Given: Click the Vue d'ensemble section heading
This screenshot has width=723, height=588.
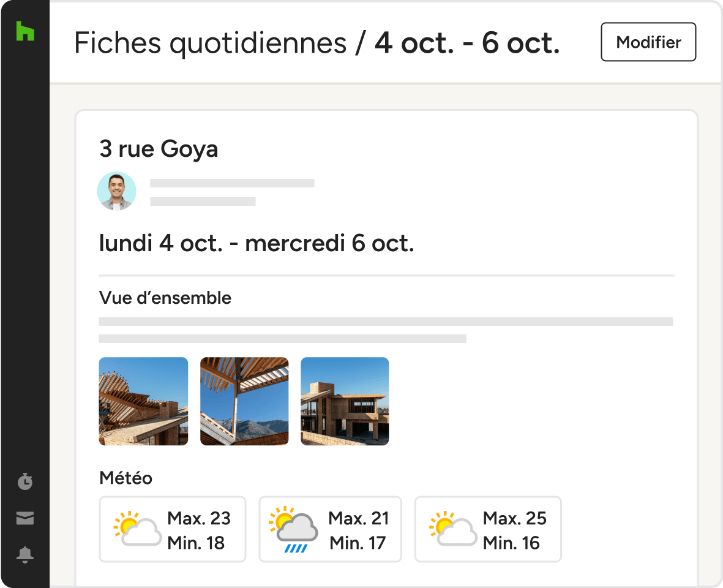Looking at the screenshot, I should tap(165, 298).
